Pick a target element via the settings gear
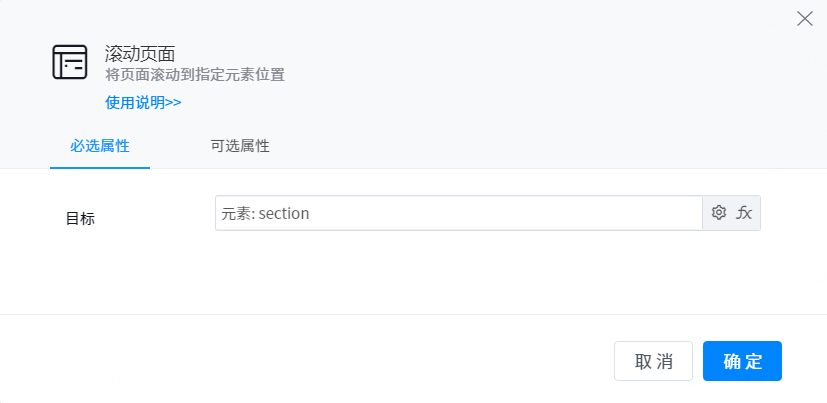The width and height of the screenshot is (827, 403). [718, 213]
